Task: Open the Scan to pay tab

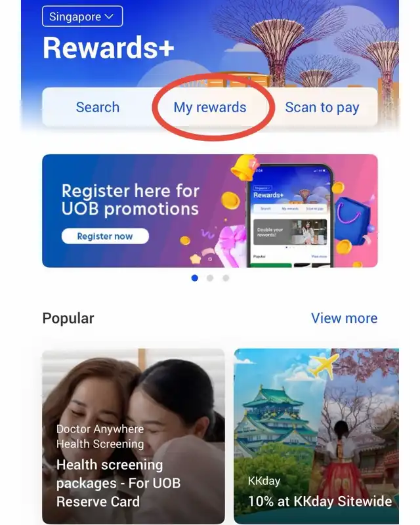Action: 322,108
